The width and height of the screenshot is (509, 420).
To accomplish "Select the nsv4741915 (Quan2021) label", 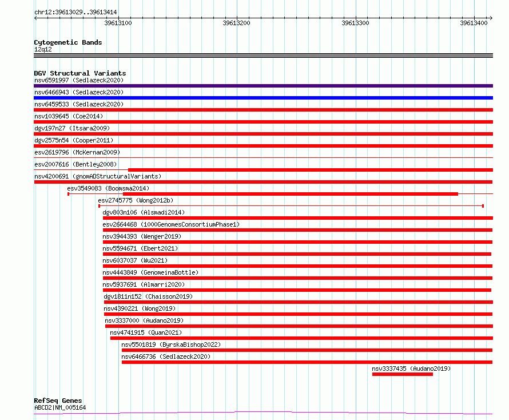I will pyautogui.click(x=146, y=332).
